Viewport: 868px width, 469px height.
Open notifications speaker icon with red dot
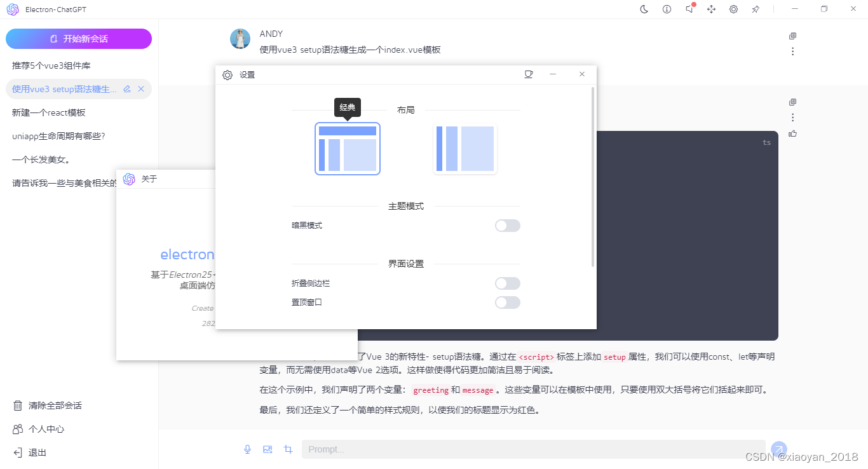point(689,9)
